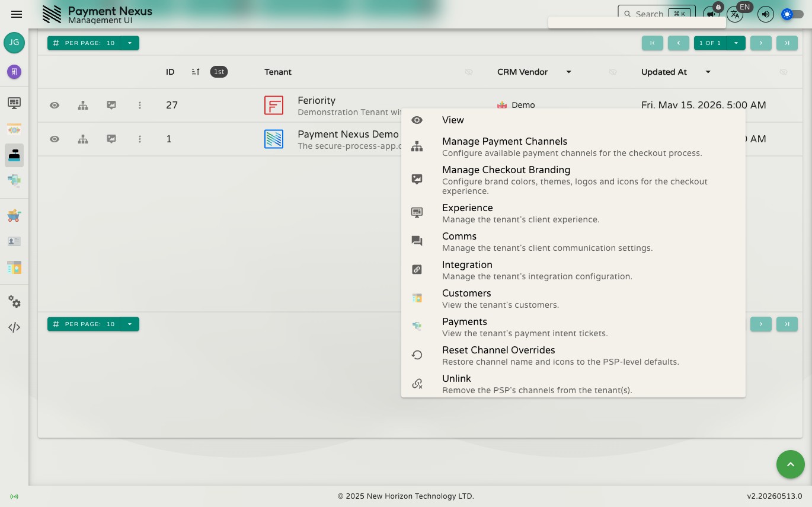
Task: Click bottom Per Page: 10 button
Action: tap(84, 324)
